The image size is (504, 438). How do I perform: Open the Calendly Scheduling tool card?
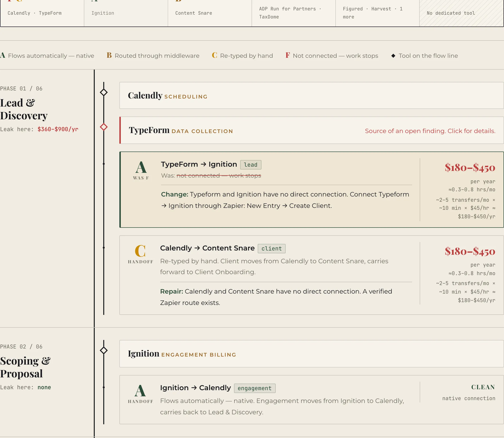click(311, 96)
